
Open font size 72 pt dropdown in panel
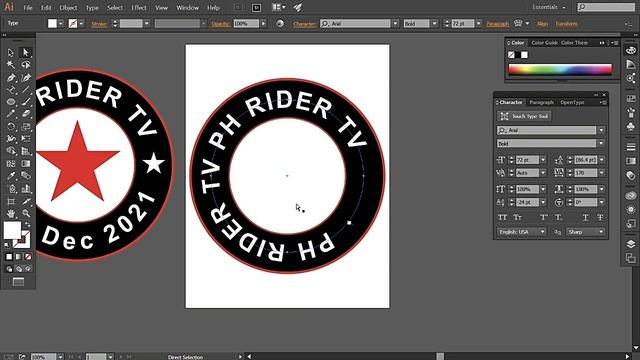click(x=543, y=160)
